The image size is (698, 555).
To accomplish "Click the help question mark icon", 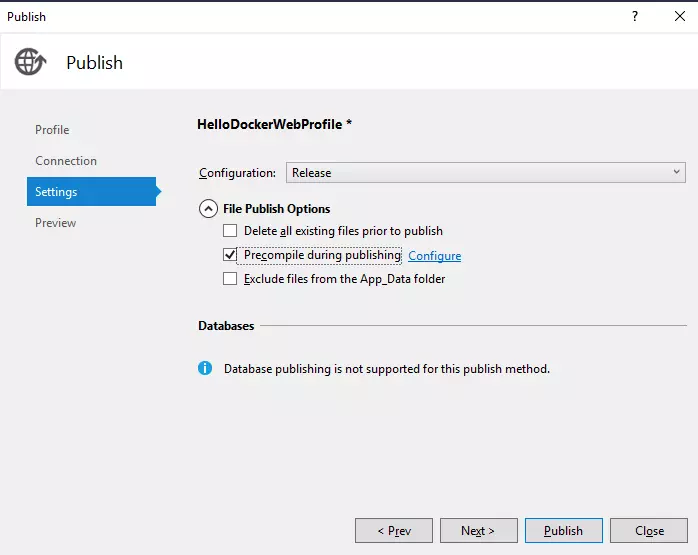I will 635,16.
